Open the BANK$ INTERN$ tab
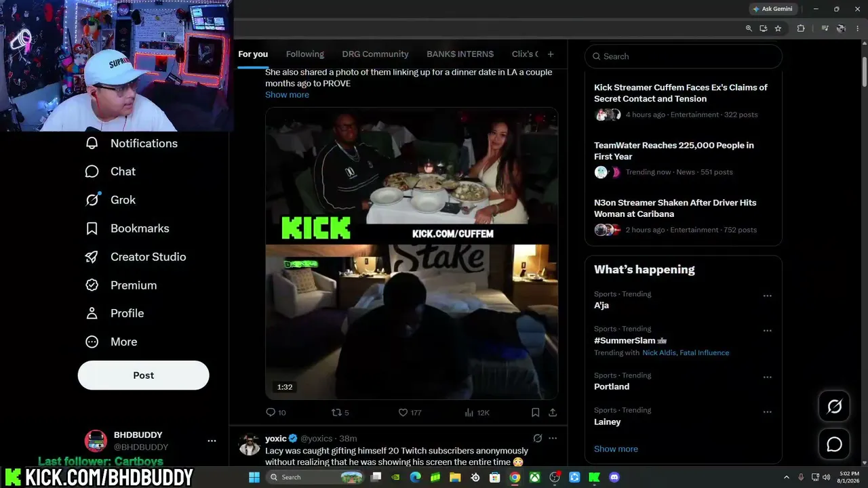Screen dimensions: 868x488 [x=460, y=54]
